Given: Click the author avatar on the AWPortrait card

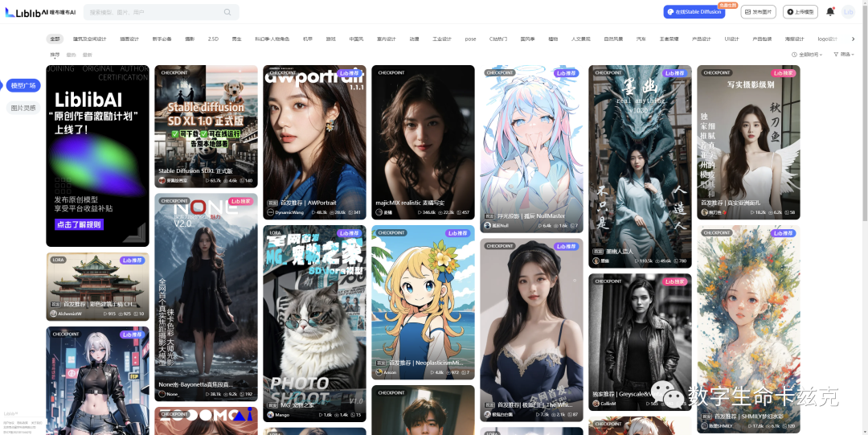Looking at the screenshot, I should [271, 212].
